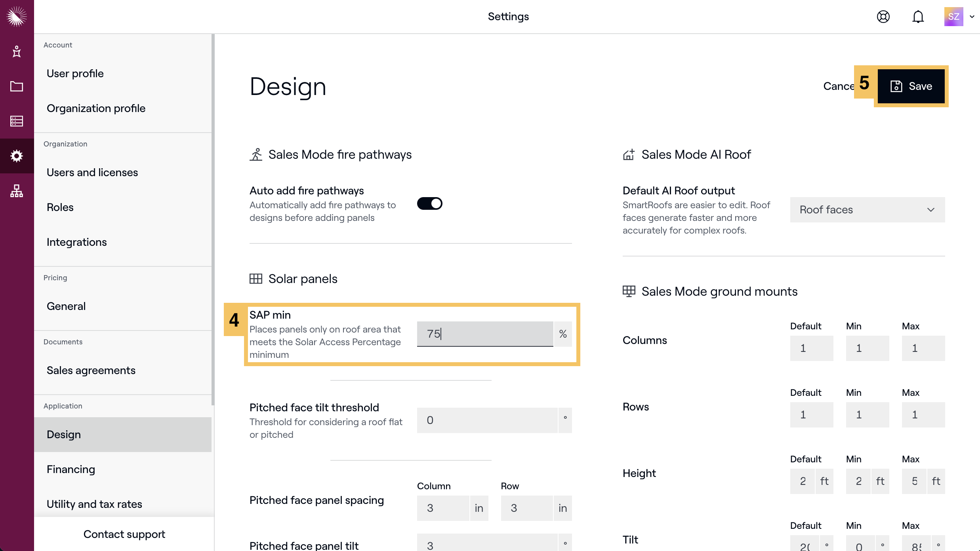Open Default AI Roof output dropdown
The height and width of the screenshot is (551, 980).
tap(867, 210)
